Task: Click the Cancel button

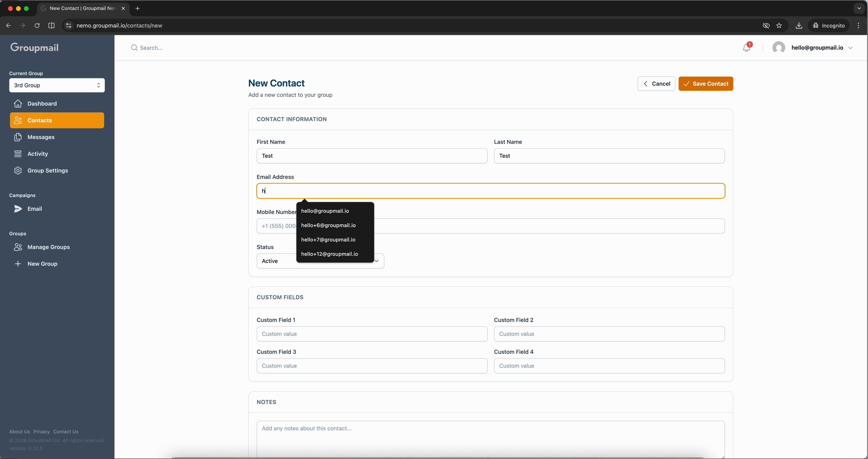Action: [x=656, y=84]
